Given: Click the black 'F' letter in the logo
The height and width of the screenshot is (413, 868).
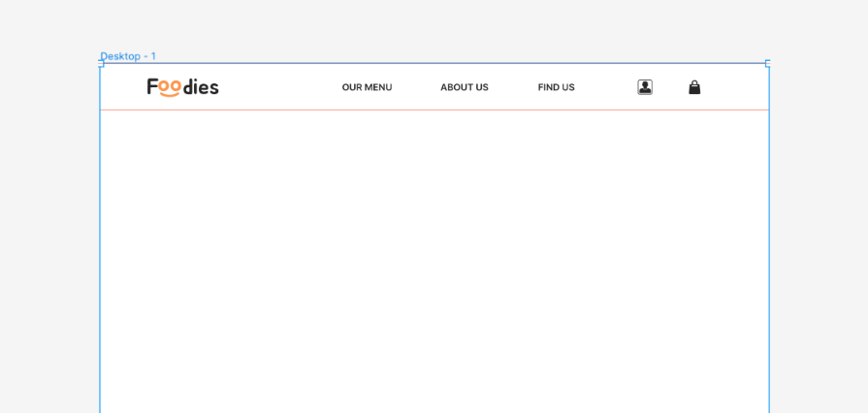Looking at the screenshot, I should 152,87.
